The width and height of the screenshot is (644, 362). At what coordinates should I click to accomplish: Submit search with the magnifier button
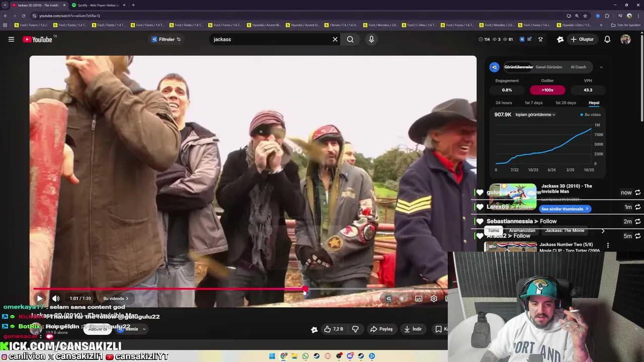(350, 39)
